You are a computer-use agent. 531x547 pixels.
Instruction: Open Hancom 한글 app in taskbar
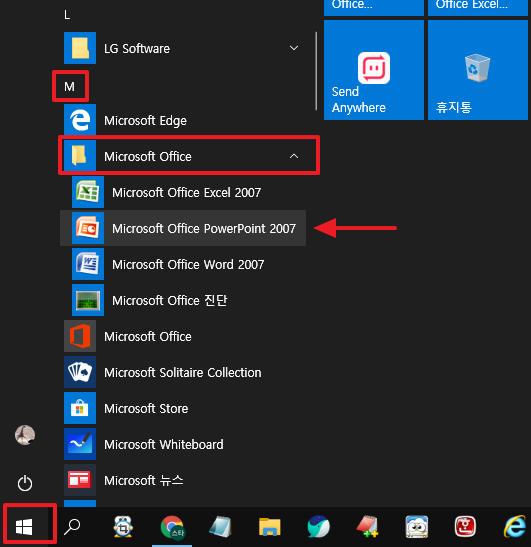point(465,526)
